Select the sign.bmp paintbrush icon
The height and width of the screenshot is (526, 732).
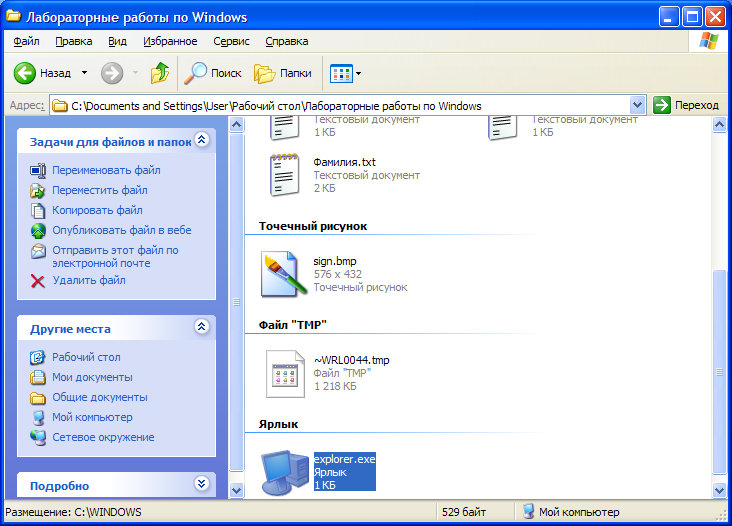[283, 274]
